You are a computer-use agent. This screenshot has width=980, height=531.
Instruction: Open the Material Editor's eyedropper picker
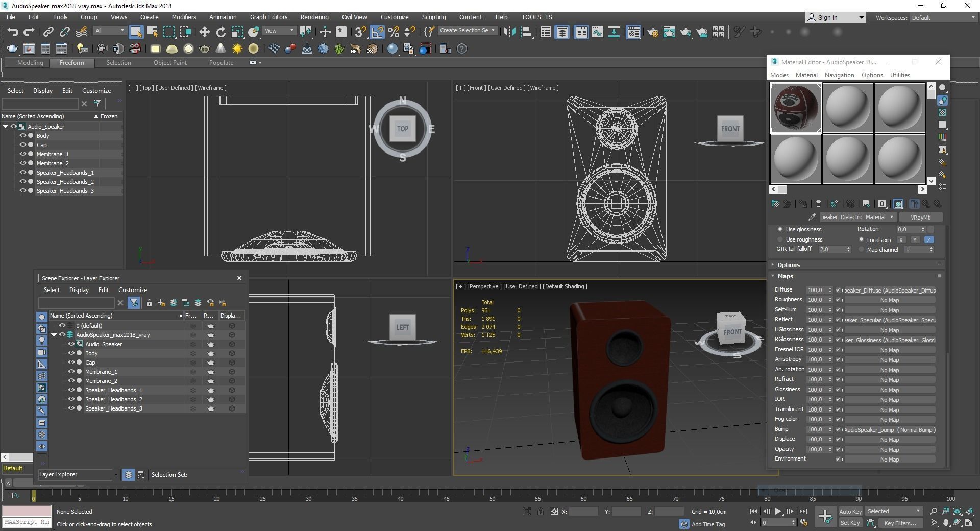pos(812,218)
